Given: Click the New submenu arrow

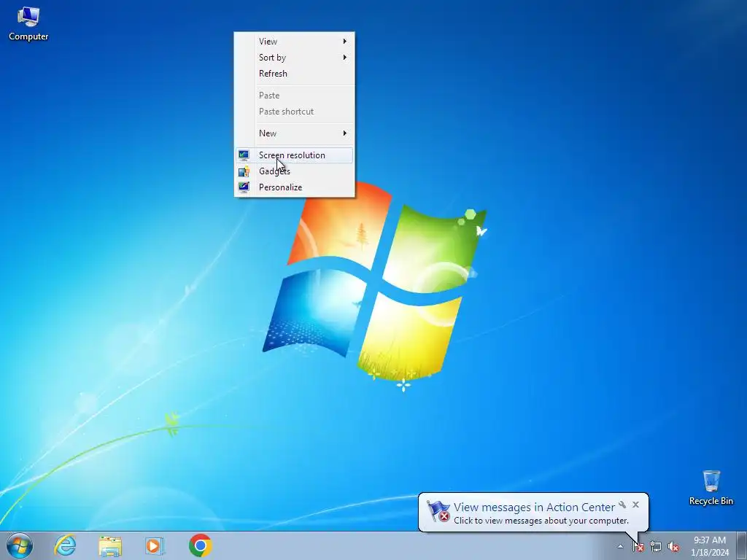Looking at the screenshot, I should point(345,133).
